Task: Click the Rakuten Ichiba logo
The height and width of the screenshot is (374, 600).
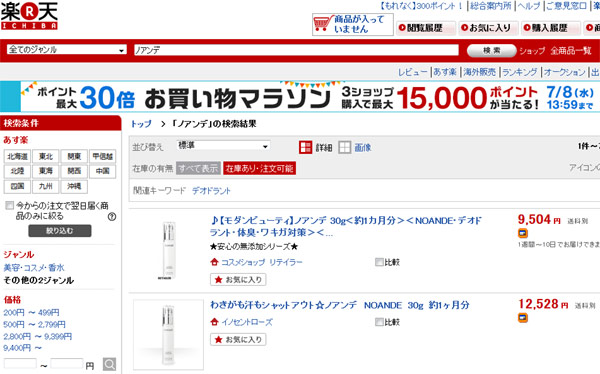Action: point(29,16)
